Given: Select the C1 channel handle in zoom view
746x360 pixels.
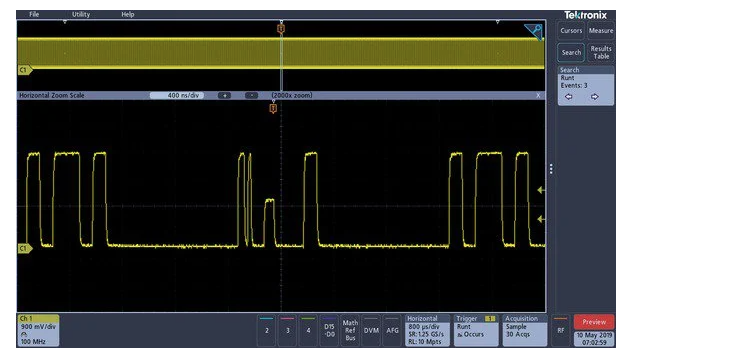Looking at the screenshot, I should (x=24, y=248).
